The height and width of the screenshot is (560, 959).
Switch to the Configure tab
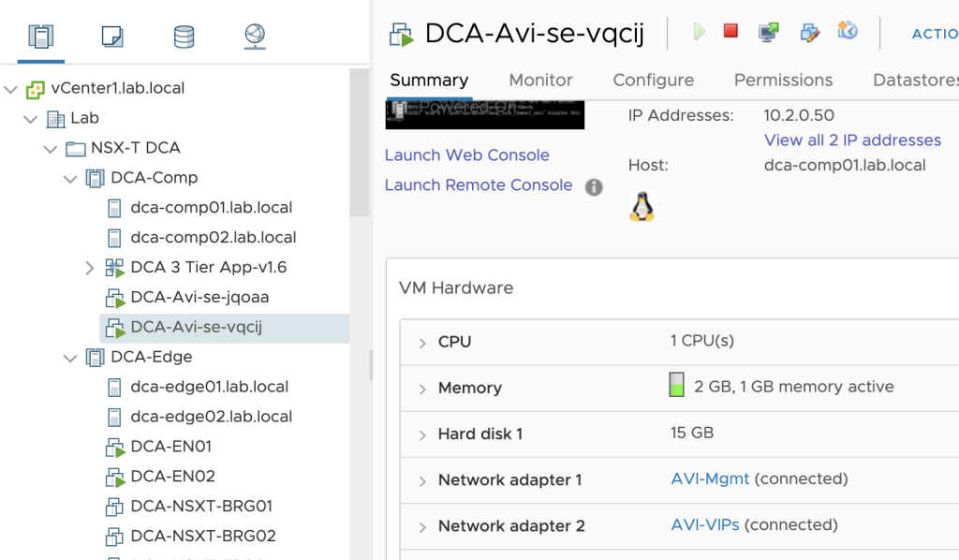[x=653, y=81]
